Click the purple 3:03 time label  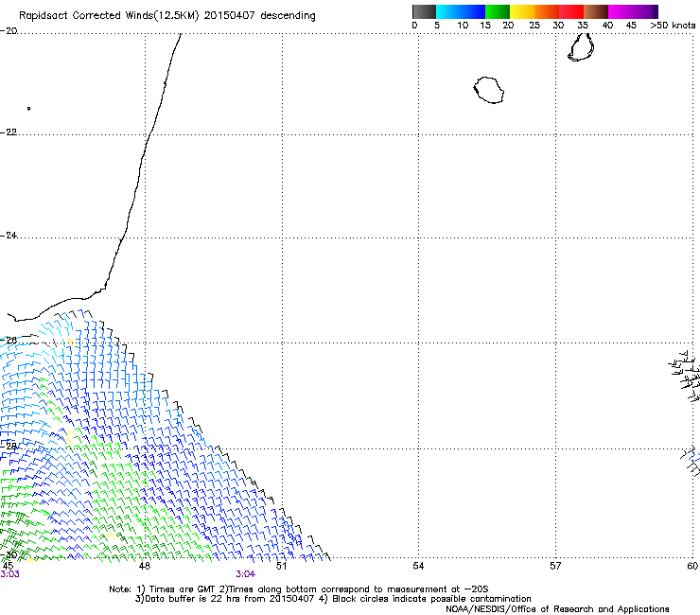pos(9,574)
